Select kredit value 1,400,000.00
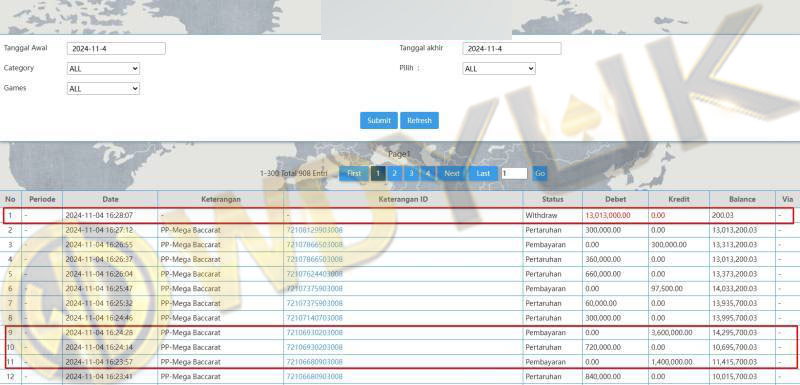Screen dimensions: 800x385 coord(672,362)
